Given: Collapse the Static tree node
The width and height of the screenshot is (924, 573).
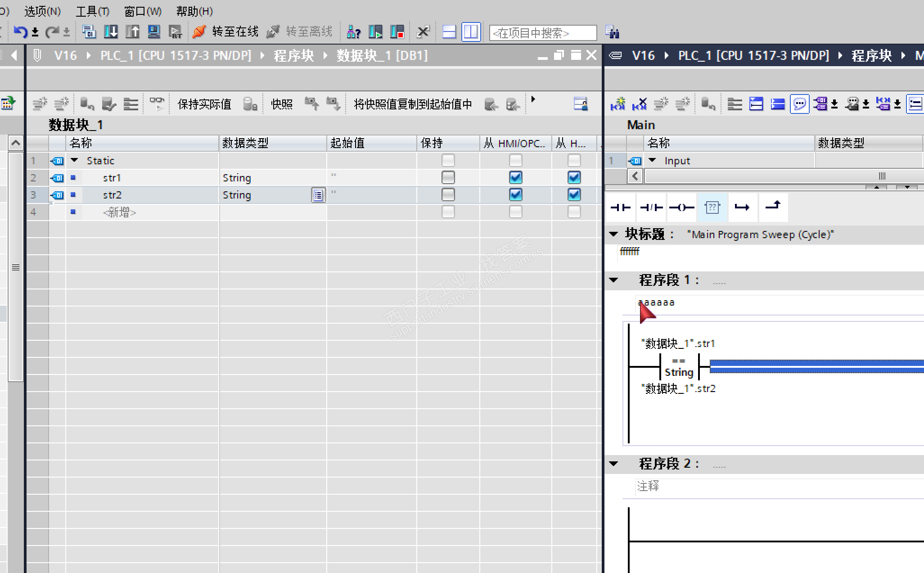Looking at the screenshot, I should pyautogui.click(x=75, y=160).
